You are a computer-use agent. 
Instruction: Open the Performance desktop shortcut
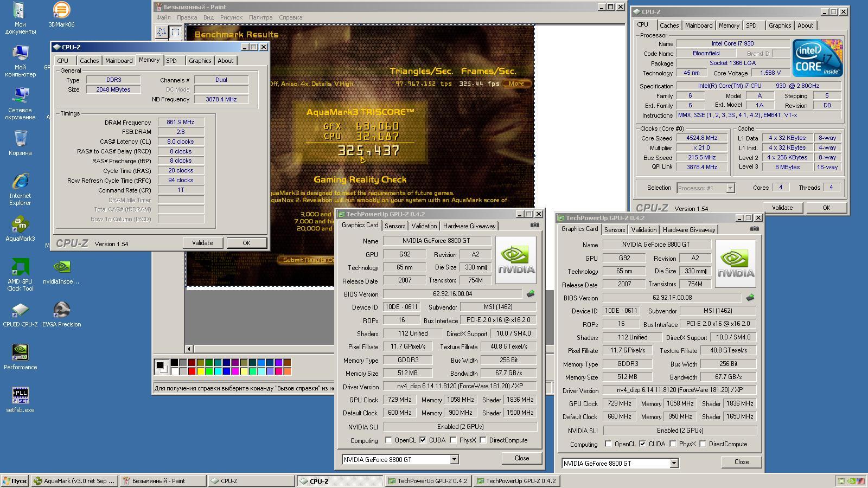pos(20,357)
